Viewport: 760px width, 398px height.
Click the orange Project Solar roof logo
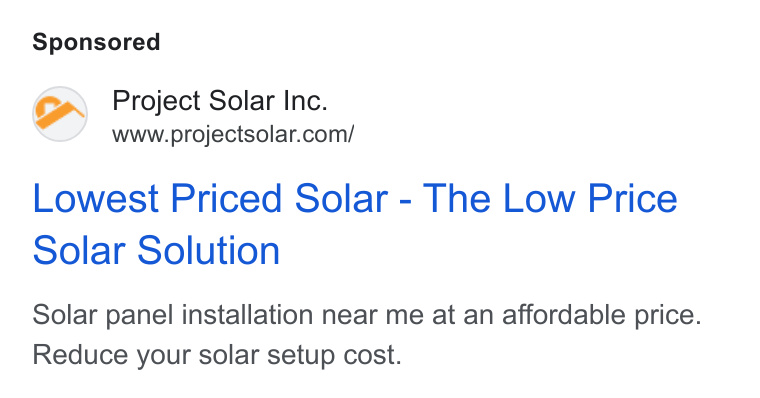pos(60,114)
